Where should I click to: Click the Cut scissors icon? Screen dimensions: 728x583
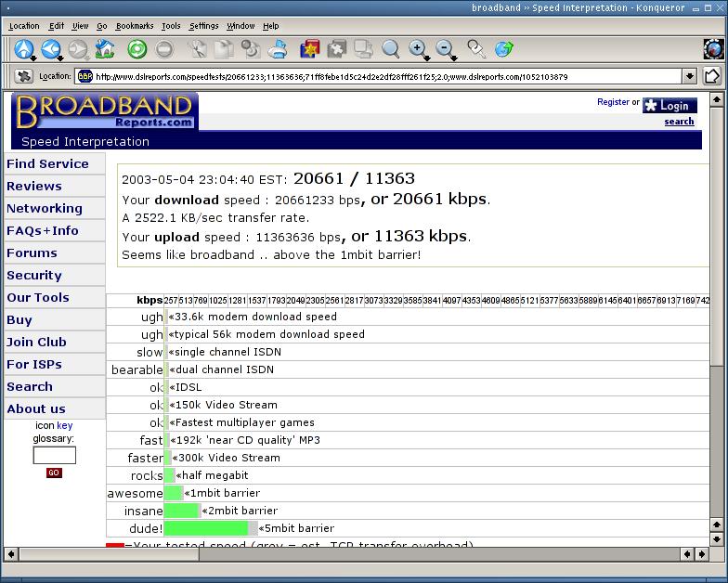(197, 48)
